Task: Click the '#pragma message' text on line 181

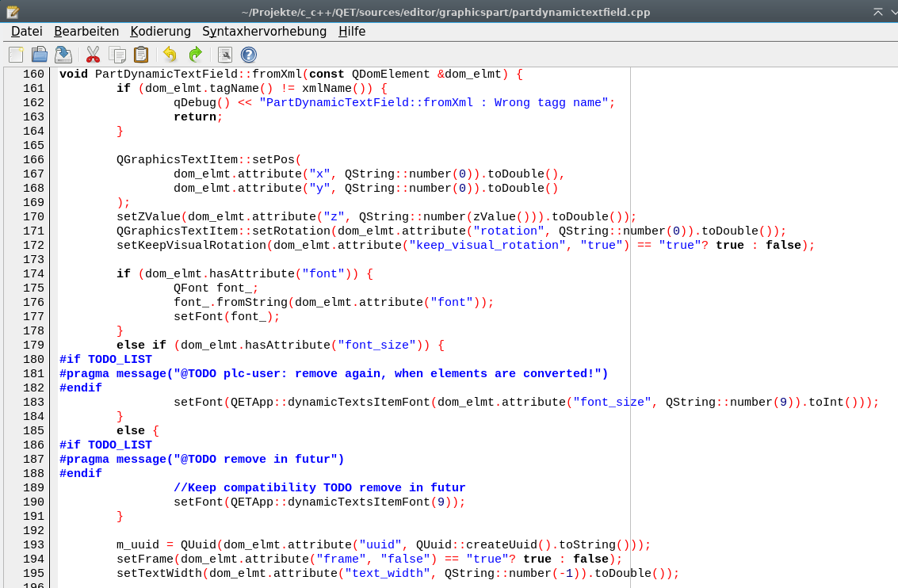Action: click(x=111, y=374)
